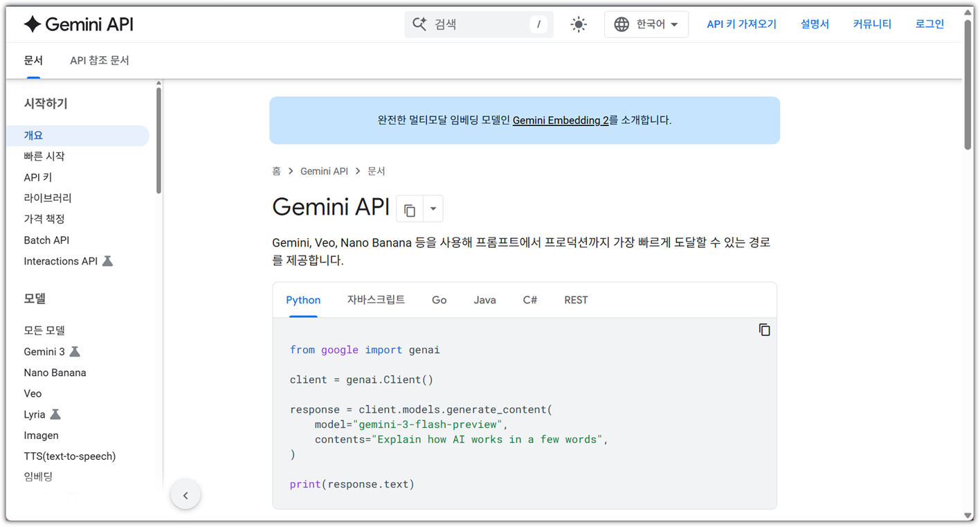This screenshot has height=527, width=980.
Task: Select the Go code tab
Action: [x=439, y=300]
